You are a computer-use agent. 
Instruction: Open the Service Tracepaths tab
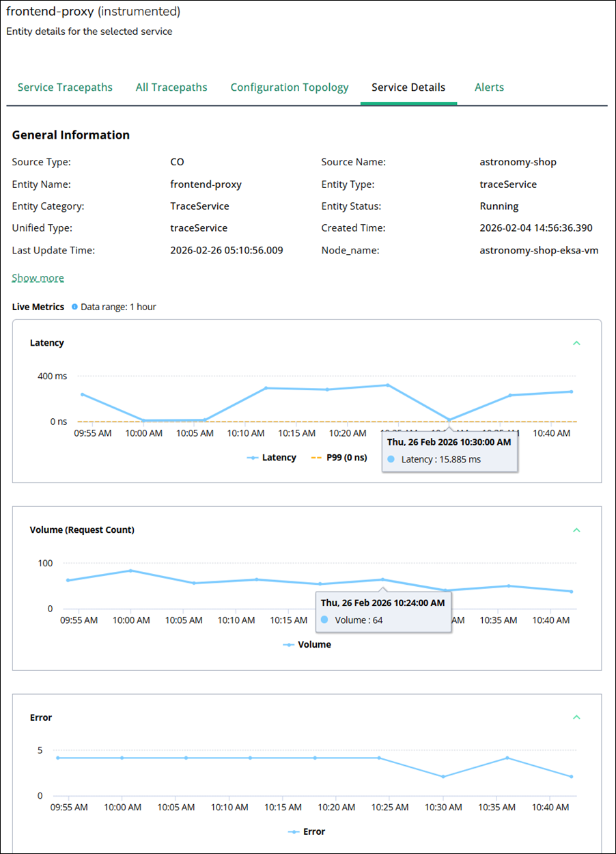tap(65, 87)
